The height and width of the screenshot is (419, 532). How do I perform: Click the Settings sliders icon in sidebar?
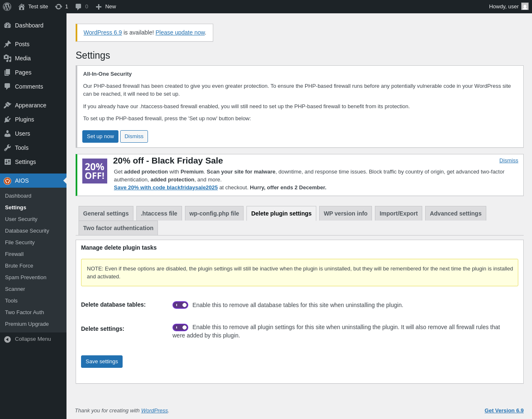click(7, 162)
